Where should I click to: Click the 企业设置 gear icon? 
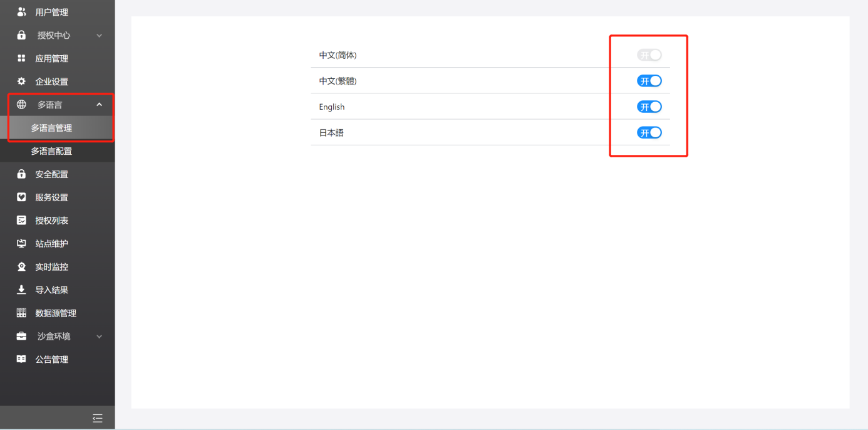(21, 81)
